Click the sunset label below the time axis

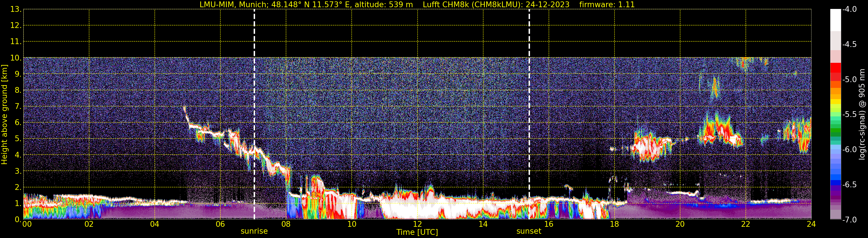click(529, 231)
